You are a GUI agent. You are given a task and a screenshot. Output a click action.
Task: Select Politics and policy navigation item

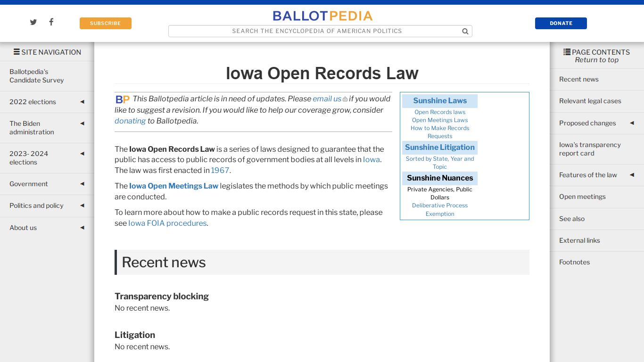[x=36, y=206]
